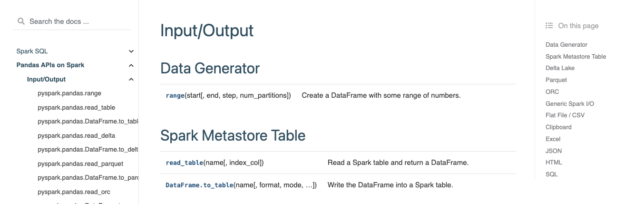This screenshot has height=204, width=644.
Task: Navigate to Flat File / CSV section
Action: [x=565, y=115]
